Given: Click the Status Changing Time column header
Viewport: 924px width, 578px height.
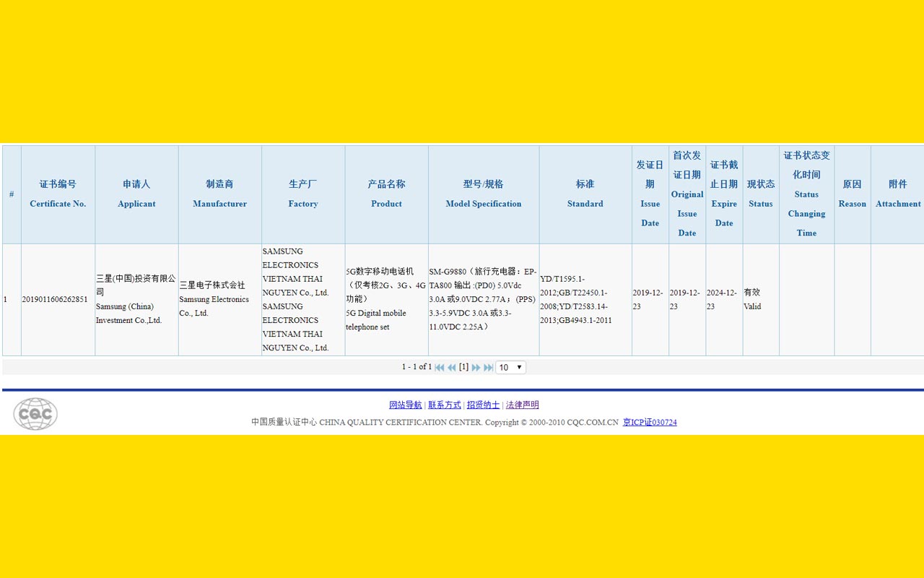Looking at the screenshot, I should [x=807, y=194].
